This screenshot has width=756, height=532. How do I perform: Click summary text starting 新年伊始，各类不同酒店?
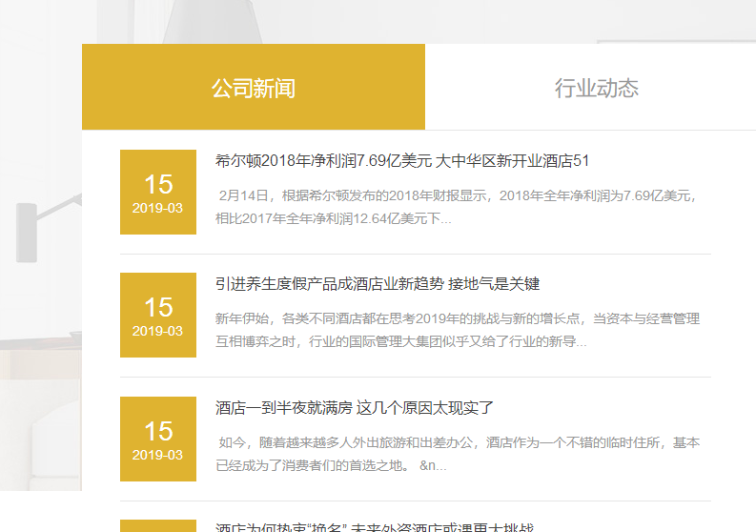(458, 330)
